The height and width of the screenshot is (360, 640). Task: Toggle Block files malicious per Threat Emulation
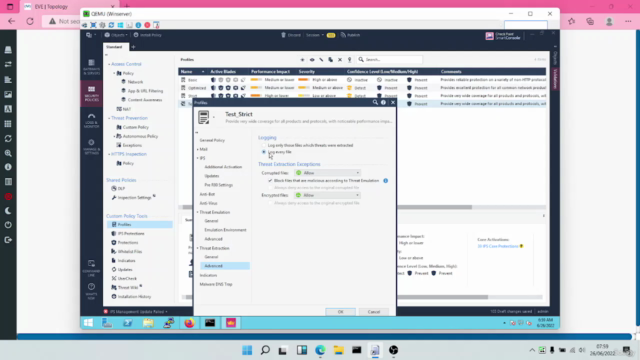coord(270,180)
